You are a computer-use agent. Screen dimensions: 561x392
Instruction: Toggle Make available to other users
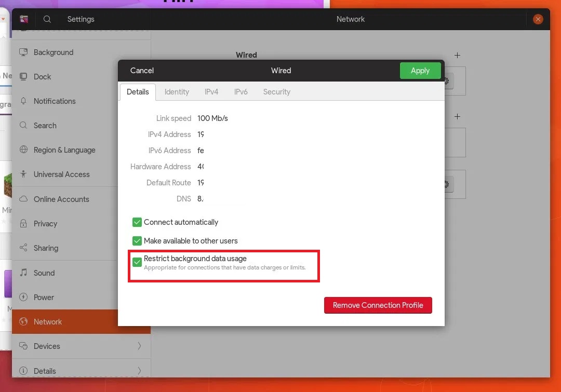tap(137, 241)
